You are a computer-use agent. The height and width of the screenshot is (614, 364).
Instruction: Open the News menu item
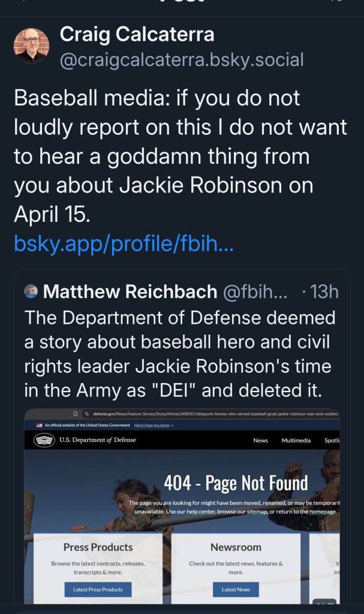click(260, 441)
